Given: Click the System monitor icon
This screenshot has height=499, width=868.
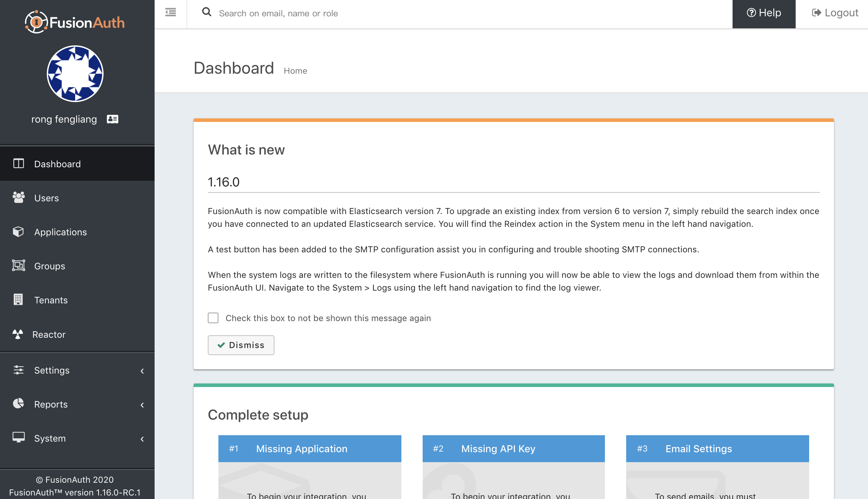Looking at the screenshot, I should (18, 437).
